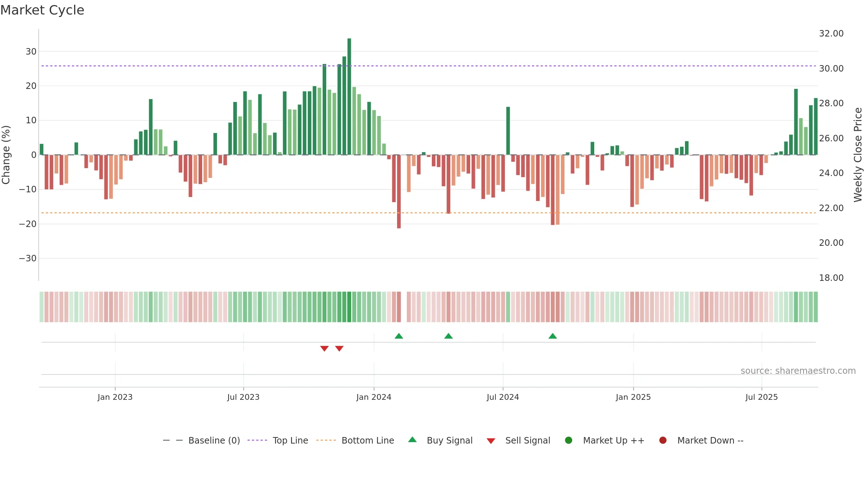Click the Jan 2023 x-axis label
The width and height of the screenshot is (868, 488).
(x=115, y=397)
